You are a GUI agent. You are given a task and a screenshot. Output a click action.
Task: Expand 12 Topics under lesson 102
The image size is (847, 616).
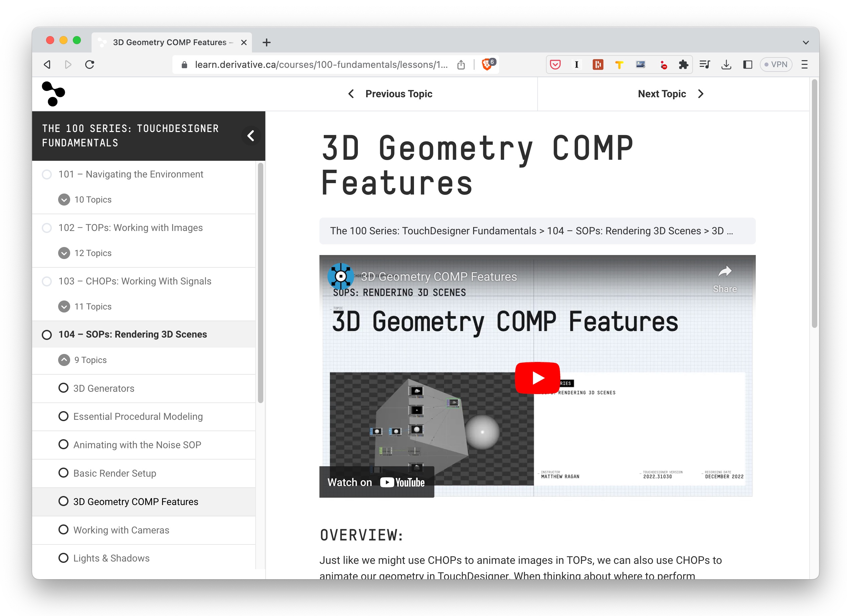tap(64, 253)
